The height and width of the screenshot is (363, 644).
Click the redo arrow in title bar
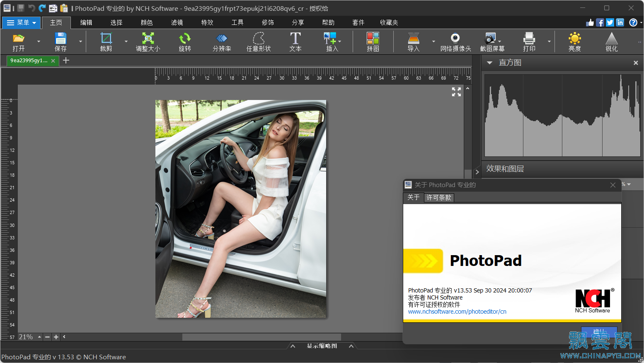tap(42, 8)
